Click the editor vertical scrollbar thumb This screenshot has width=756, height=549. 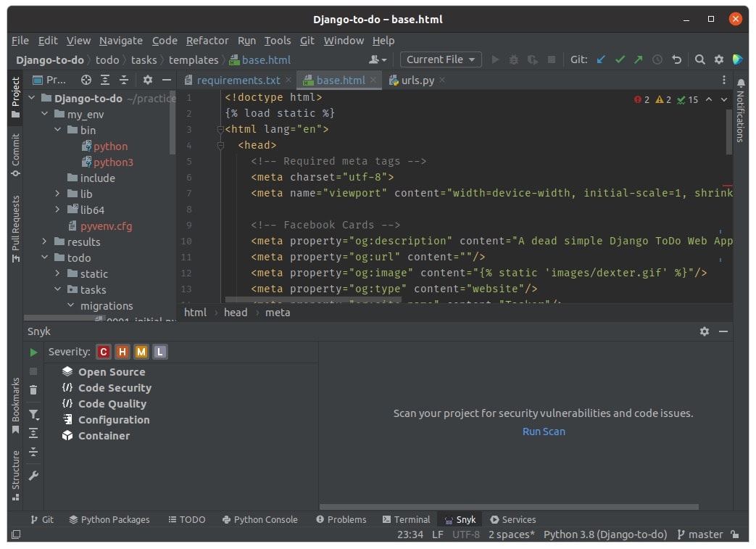(x=728, y=132)
